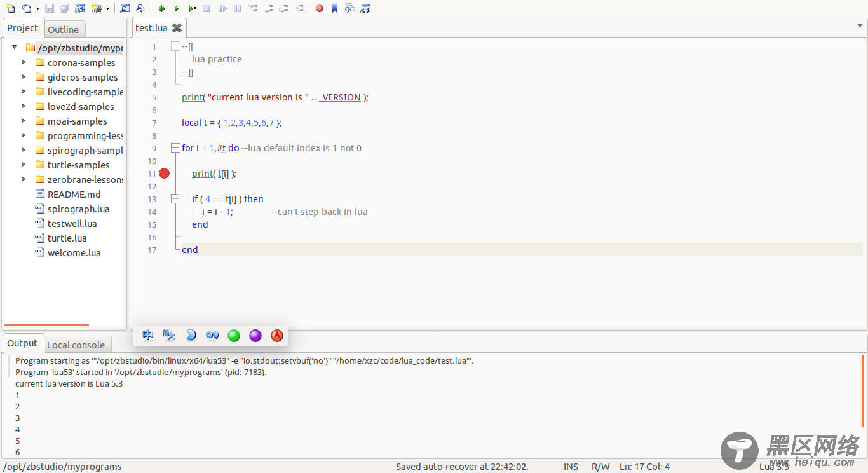Expand the zerobrane-lessons folder arrow

24,179
